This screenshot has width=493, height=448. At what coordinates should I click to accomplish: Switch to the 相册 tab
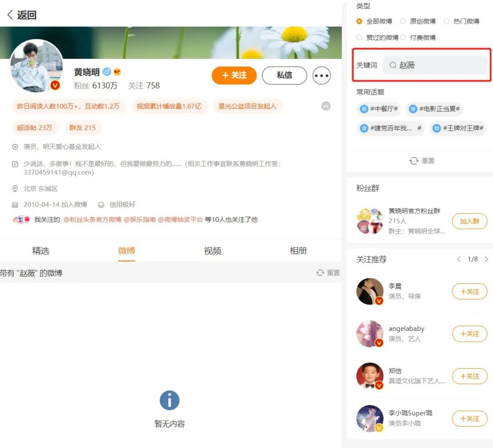(299, 251)
